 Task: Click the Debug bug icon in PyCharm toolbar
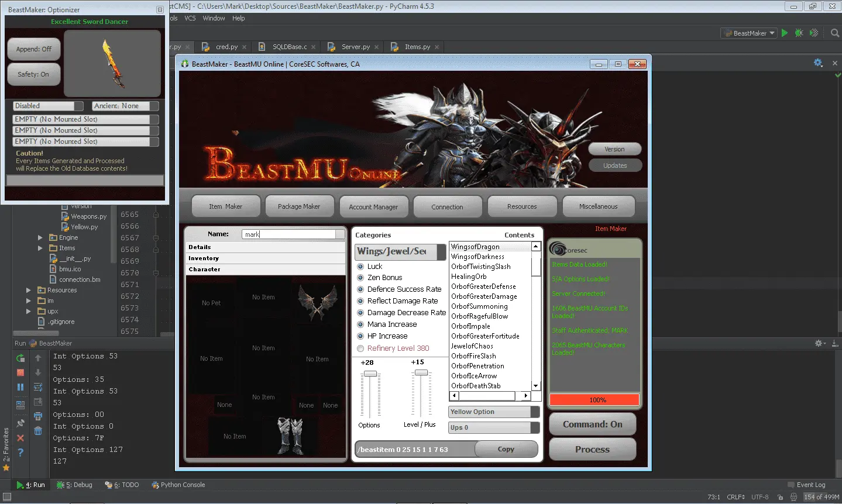799,33
